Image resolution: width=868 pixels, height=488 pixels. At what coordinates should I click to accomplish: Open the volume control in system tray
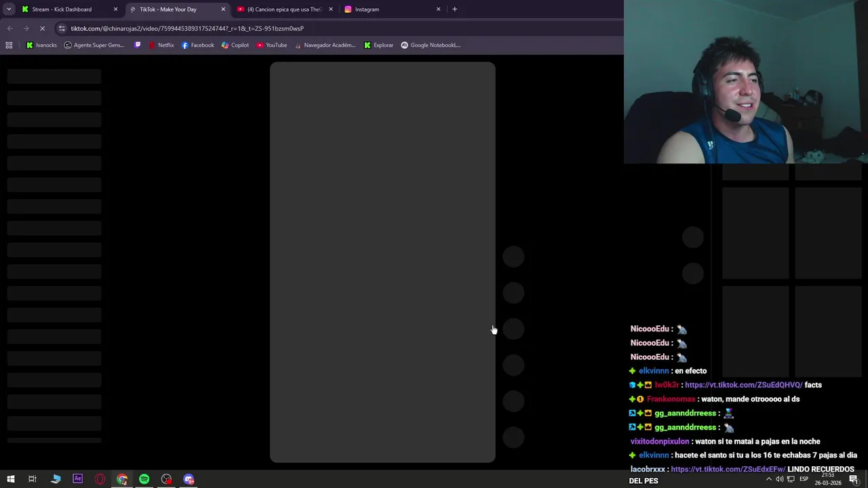click(780, 479)
